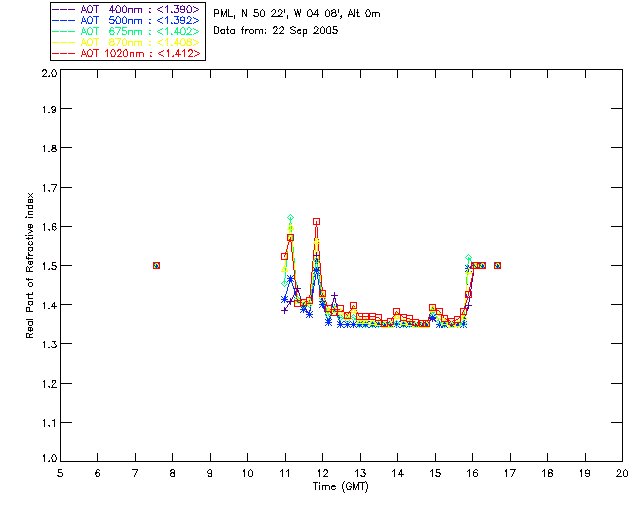640x512 pixels.
Task: Click the PML station coordinates header text
Action: point(297,14)
